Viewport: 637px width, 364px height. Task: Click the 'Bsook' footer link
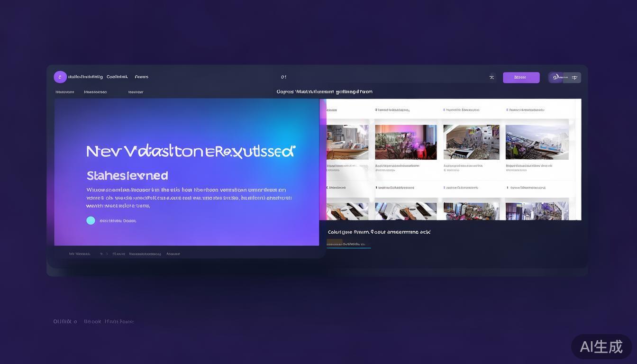pos(92,322)
